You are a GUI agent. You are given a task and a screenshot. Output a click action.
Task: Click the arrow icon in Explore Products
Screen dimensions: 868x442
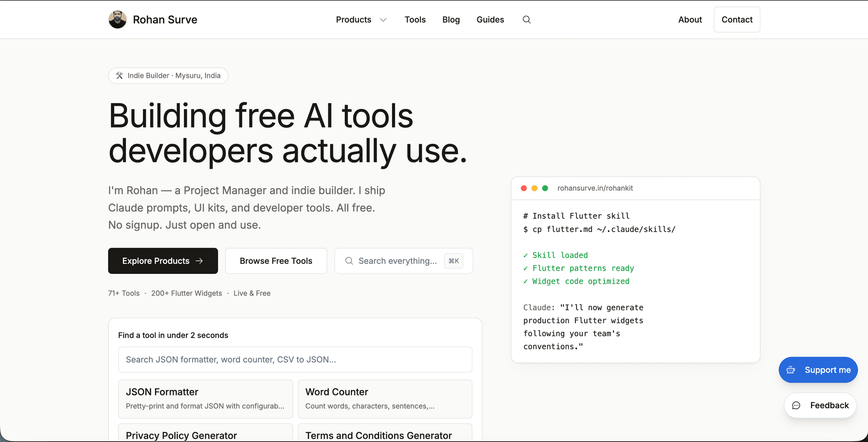(199, 261)
